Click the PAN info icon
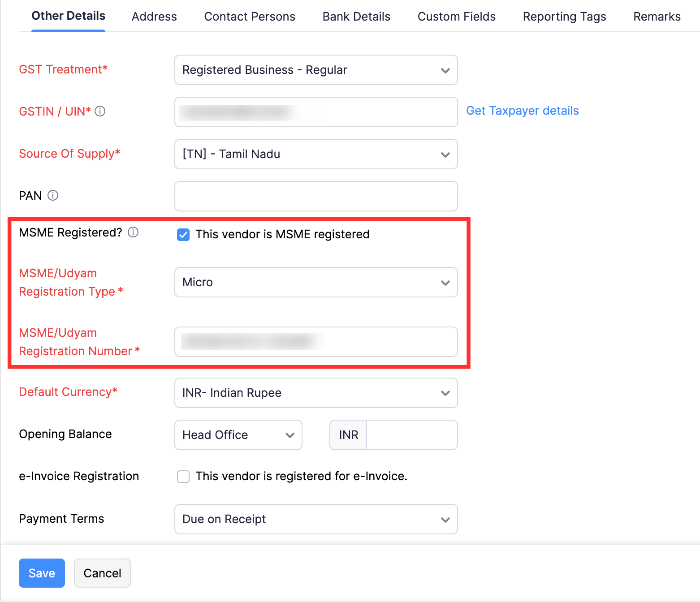This screenshot has height=602, width=700. coord(53,195)
